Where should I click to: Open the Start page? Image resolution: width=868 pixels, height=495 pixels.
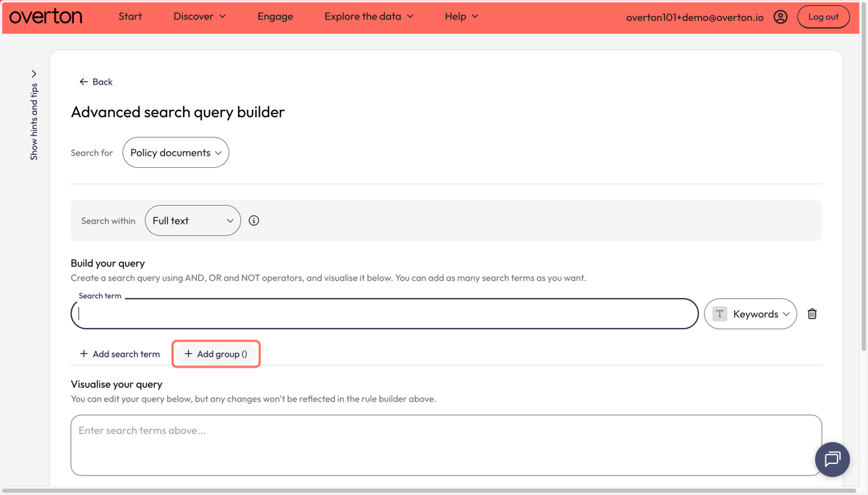pyautogui.click(x=130, y=17)
